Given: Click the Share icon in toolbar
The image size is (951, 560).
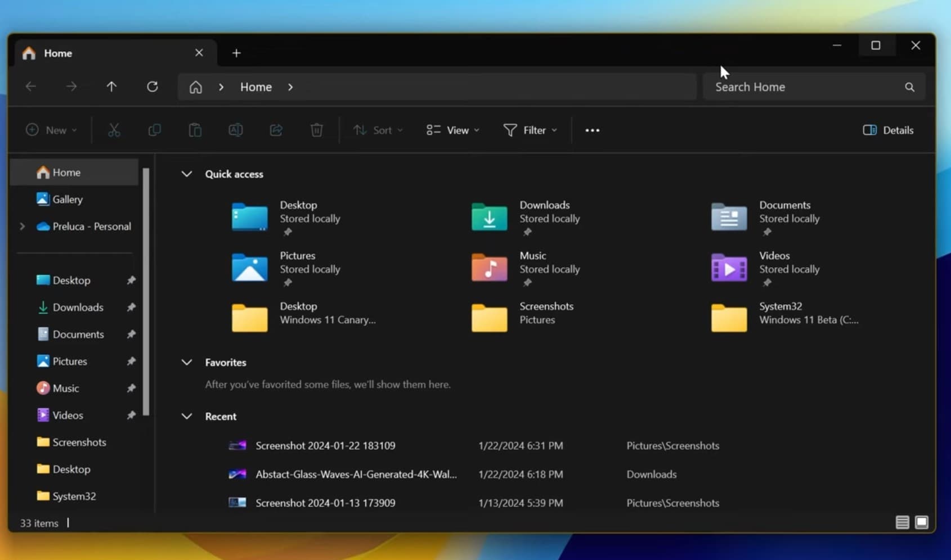Looking at the screenshot, I should [x=276, y=130].
